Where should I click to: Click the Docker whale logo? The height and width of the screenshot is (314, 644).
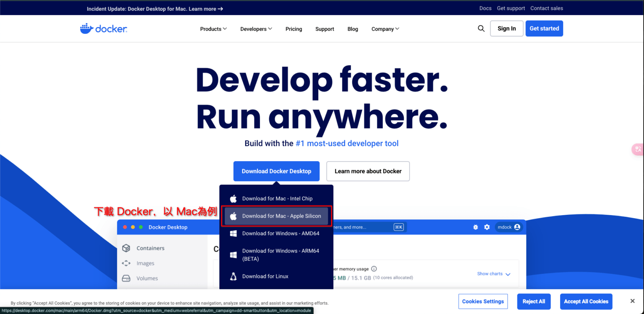[x=104, y=28]
